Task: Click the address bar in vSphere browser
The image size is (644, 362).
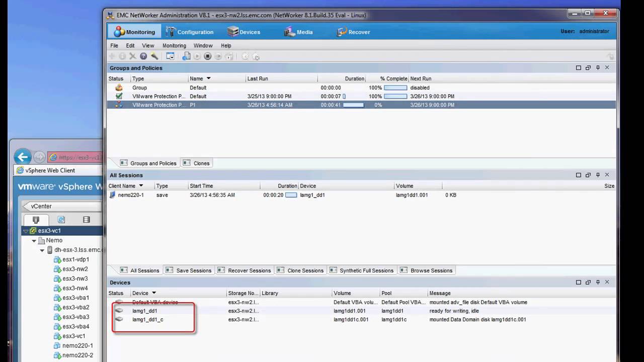Action: (75, 157)
